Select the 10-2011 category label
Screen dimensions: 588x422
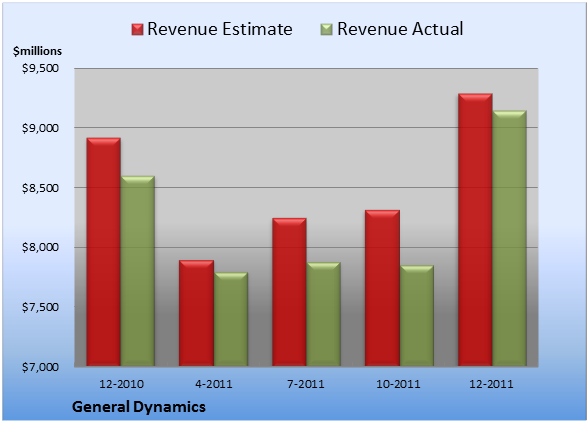click(398, 384)
